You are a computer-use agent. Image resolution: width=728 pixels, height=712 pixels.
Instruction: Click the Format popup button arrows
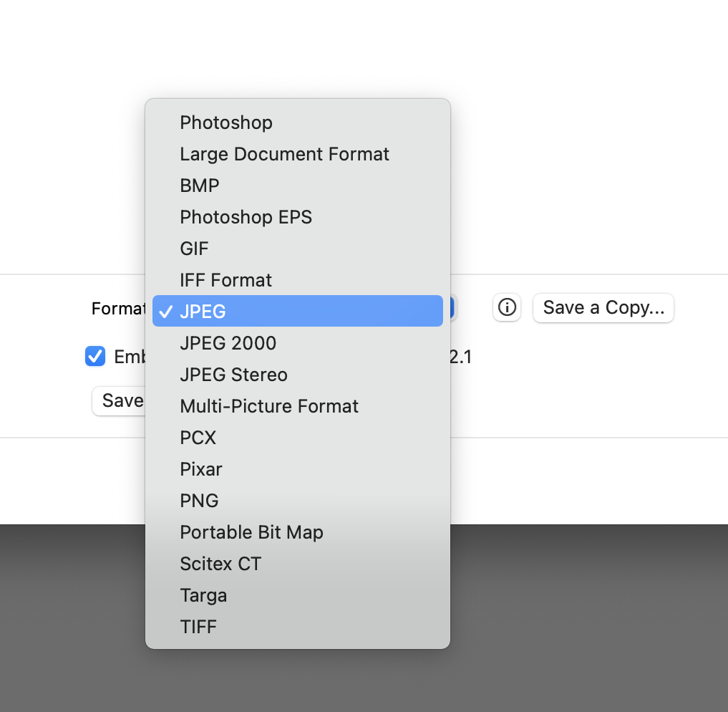pos(452,308)
